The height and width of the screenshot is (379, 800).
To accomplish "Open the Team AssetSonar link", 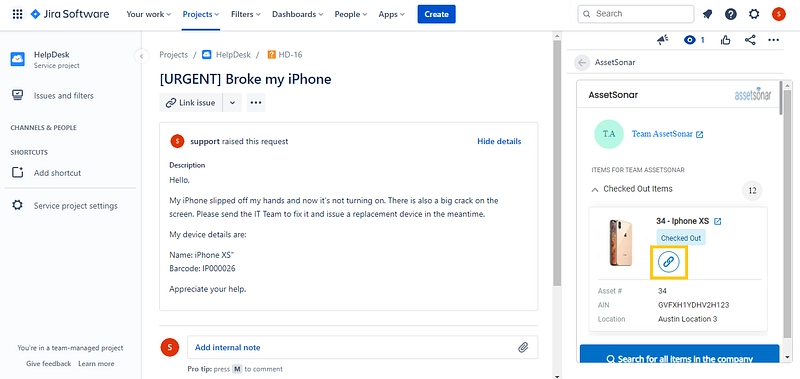I will click(662, 134).
